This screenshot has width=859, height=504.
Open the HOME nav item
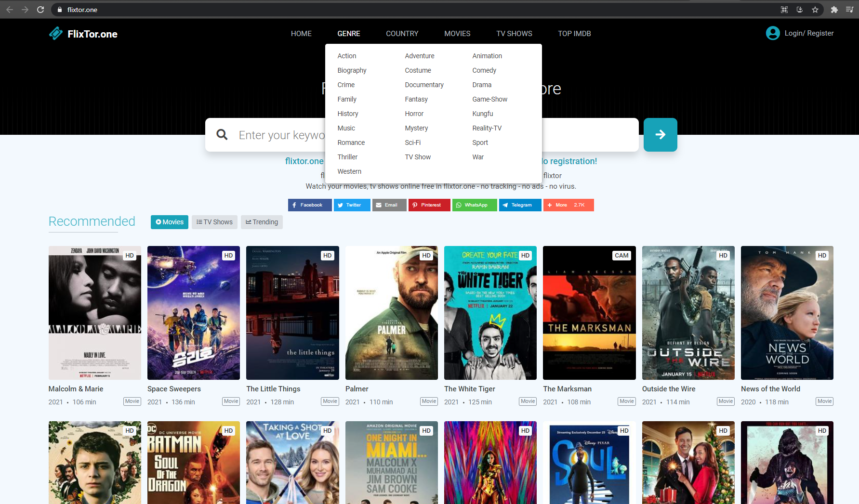click(301, 34)
